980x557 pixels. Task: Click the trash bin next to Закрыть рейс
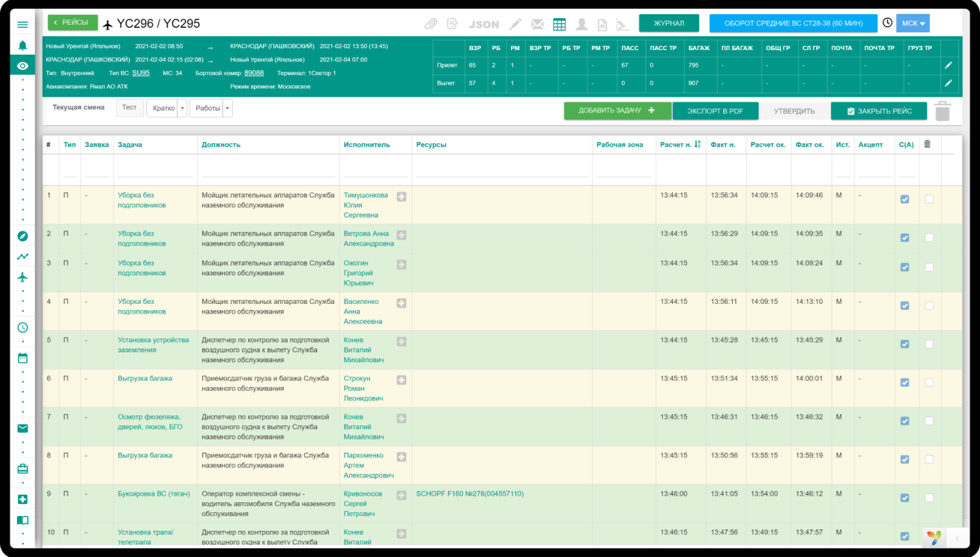tap(943, 112)
